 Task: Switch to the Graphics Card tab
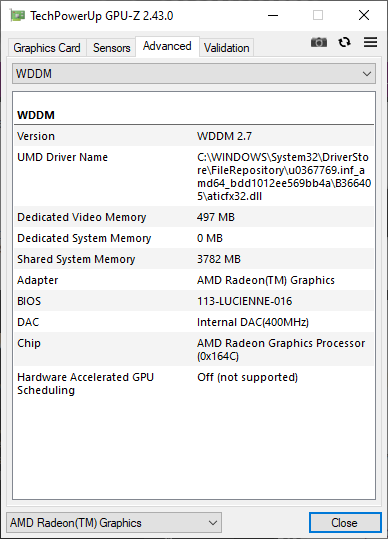[47, 48]
